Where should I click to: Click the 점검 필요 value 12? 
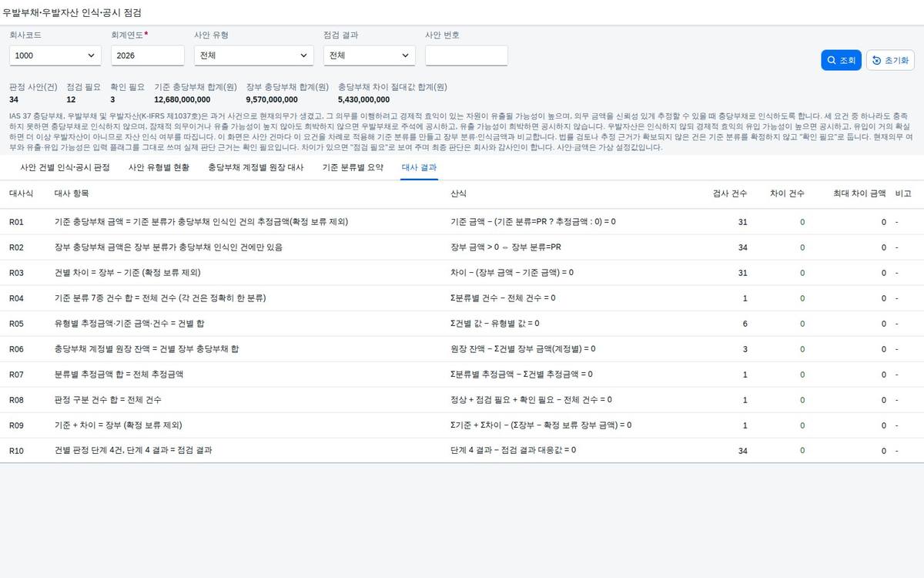pyautogui.click(x=71, y=99)
